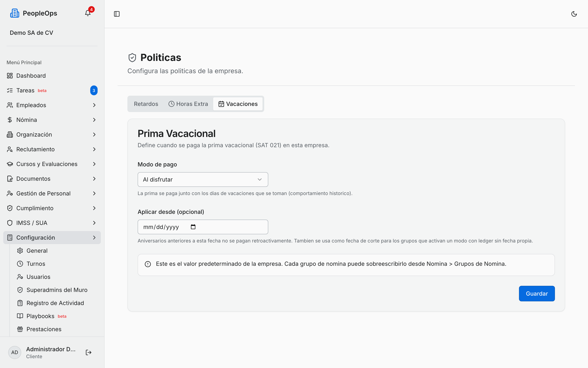
Task: Click the Nómina dollar sign icon
Action: pos(10,120)
